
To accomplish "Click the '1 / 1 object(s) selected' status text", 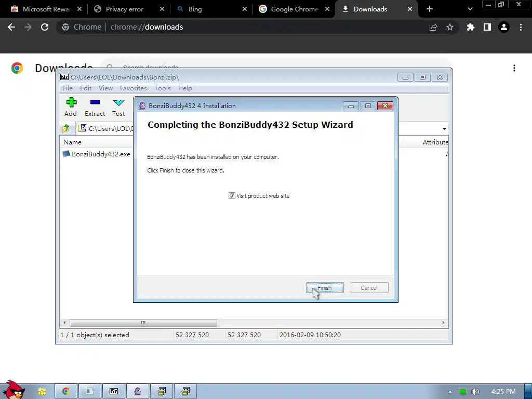I will click(x=95, y=335).
